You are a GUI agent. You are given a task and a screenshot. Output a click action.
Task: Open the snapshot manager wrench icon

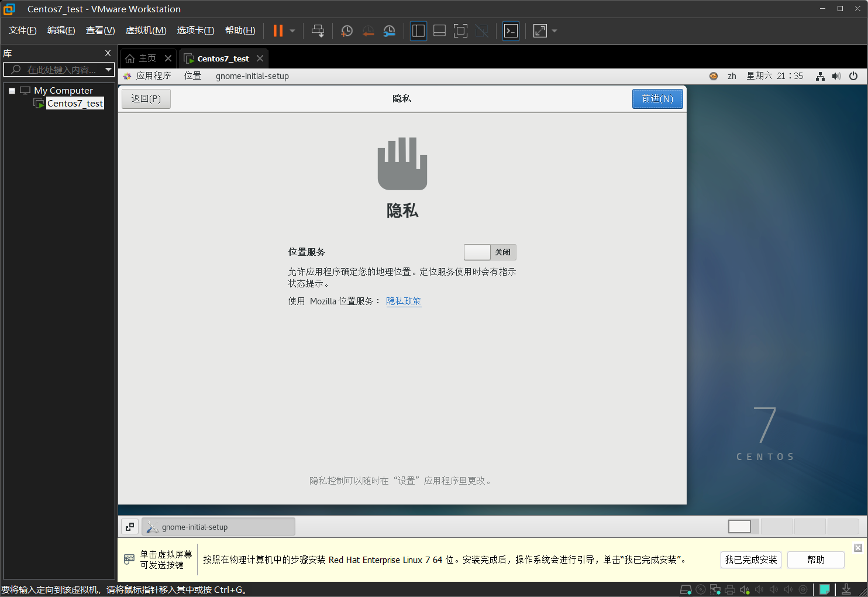coord(389,31)
